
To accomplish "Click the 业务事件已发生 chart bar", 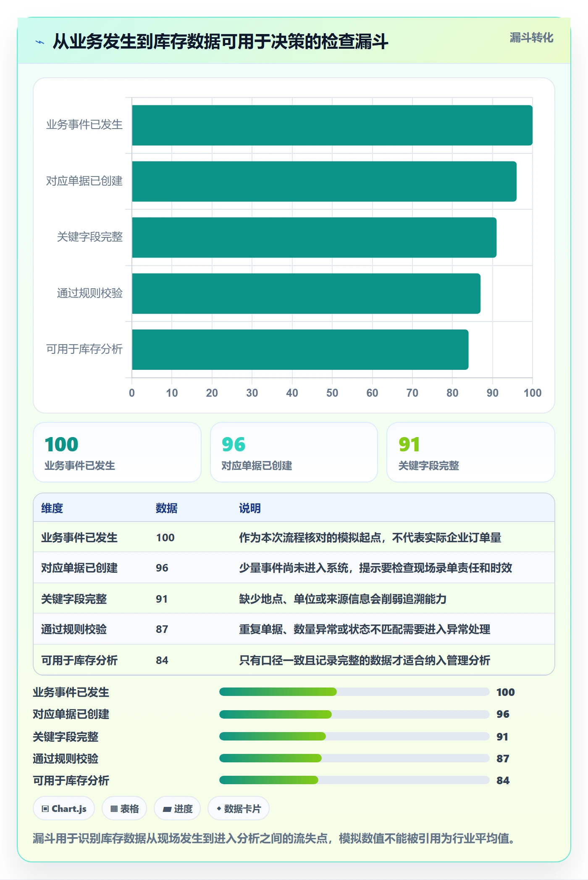I will tap(332, 125).
